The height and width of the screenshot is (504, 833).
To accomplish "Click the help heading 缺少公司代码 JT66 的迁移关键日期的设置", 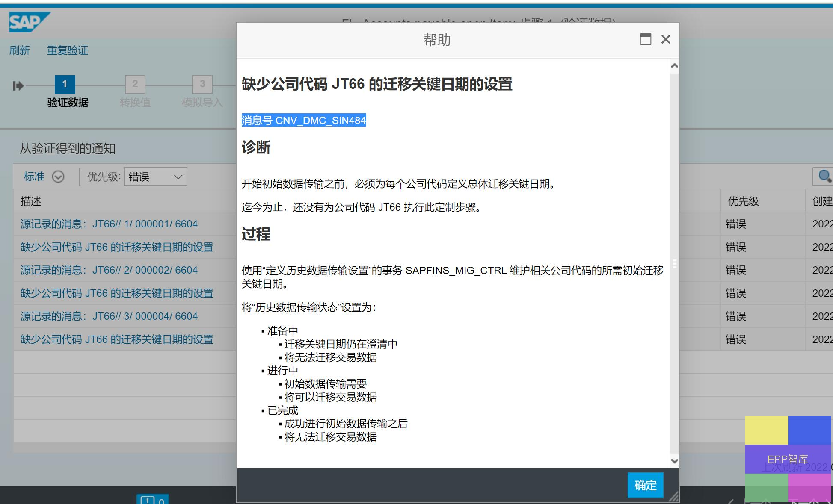I will [377, 84].
